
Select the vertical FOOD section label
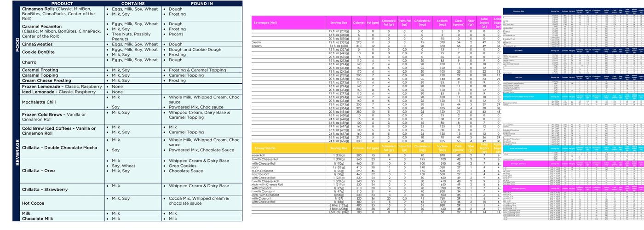17,45
